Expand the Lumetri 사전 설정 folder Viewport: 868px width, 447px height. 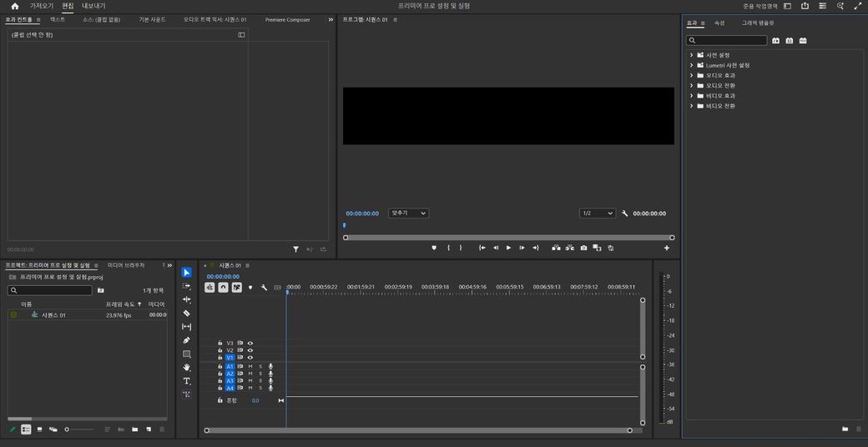[x=691, y=65]
